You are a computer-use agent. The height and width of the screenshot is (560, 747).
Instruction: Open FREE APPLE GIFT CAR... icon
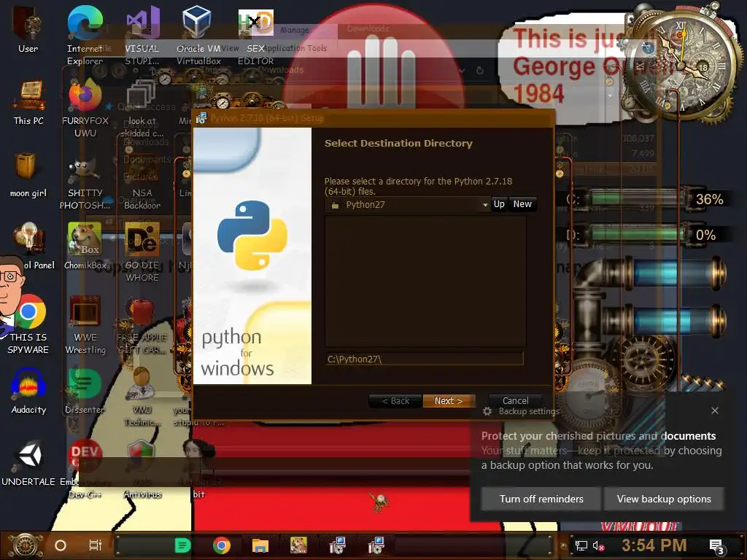coord(142,326)
